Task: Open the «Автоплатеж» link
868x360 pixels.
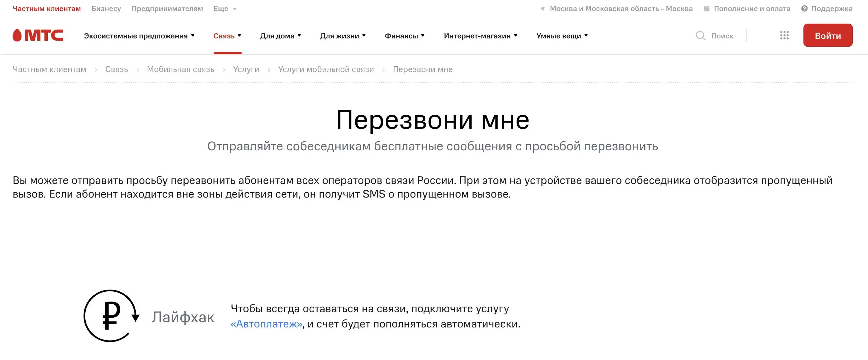Action: click(x=266, y=324)
